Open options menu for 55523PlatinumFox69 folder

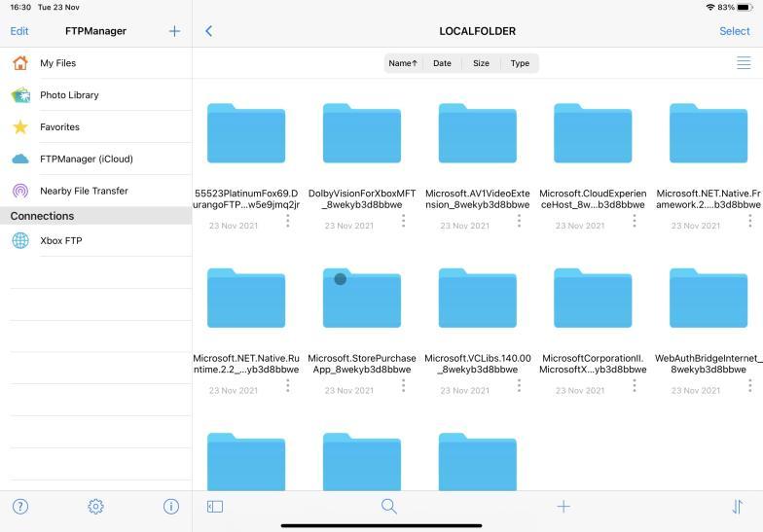coord(288,221)
